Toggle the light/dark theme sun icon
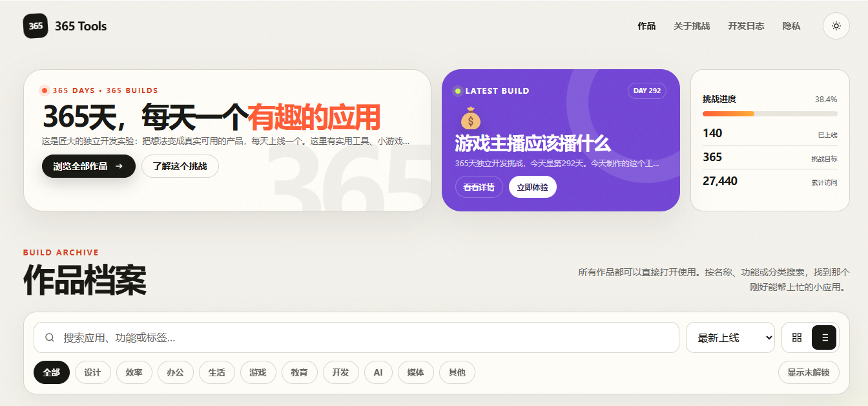Image resolution: width=868 pixels, height=406 pixels. (836, 26)
